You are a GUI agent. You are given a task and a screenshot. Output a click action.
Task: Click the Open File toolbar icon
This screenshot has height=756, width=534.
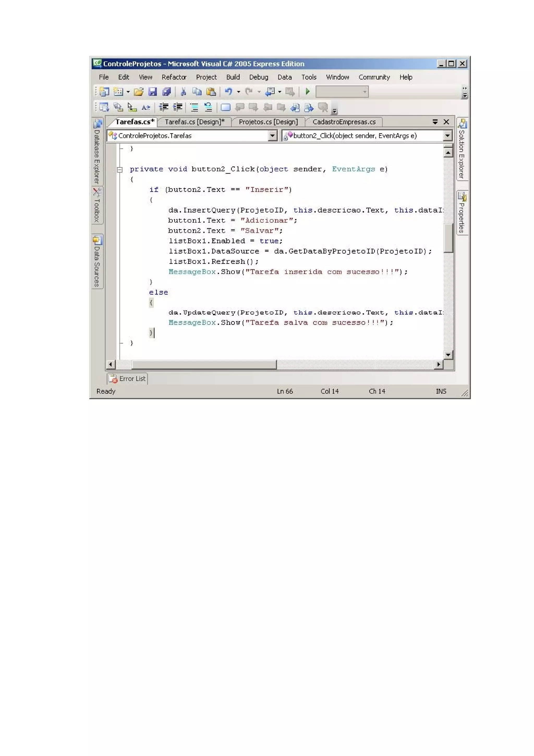138,92
